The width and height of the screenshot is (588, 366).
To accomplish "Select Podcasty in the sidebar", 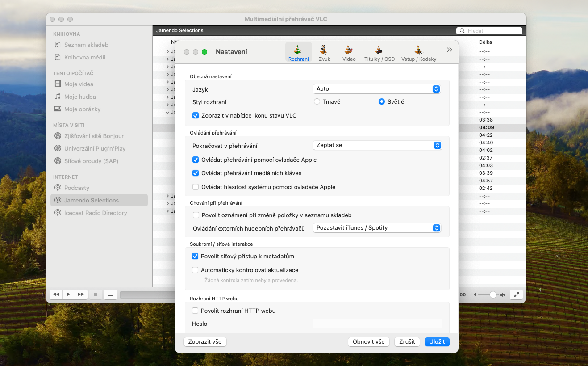I will (77, 188).
